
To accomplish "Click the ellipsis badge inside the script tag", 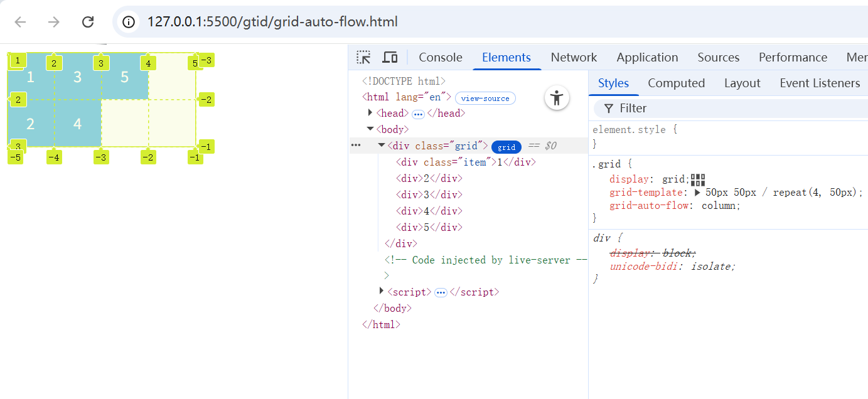I will [441, 293].
